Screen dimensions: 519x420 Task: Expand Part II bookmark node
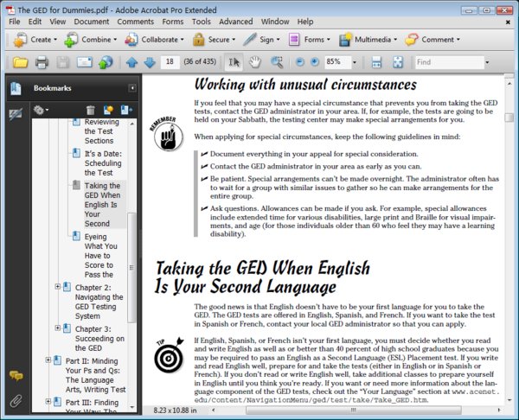(48, 360)
